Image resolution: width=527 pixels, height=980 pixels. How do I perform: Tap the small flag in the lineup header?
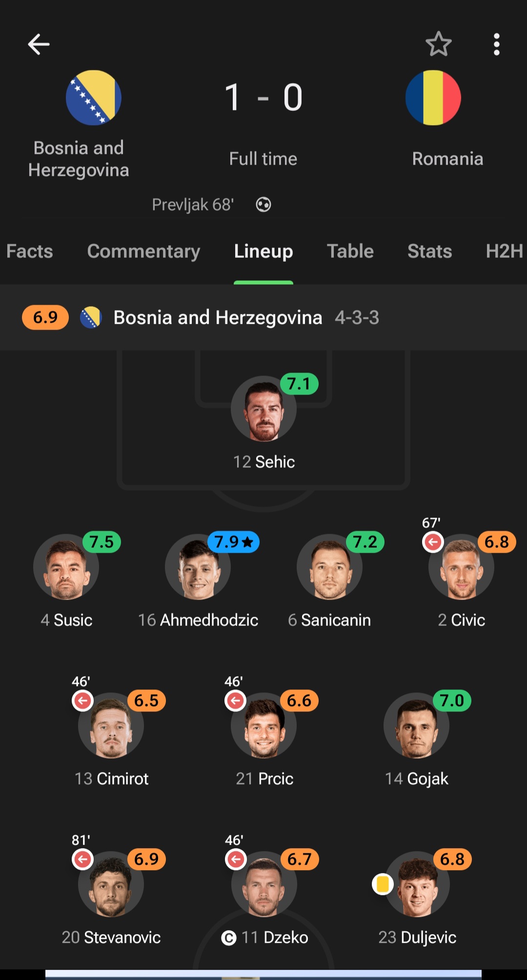coord(91,317)
